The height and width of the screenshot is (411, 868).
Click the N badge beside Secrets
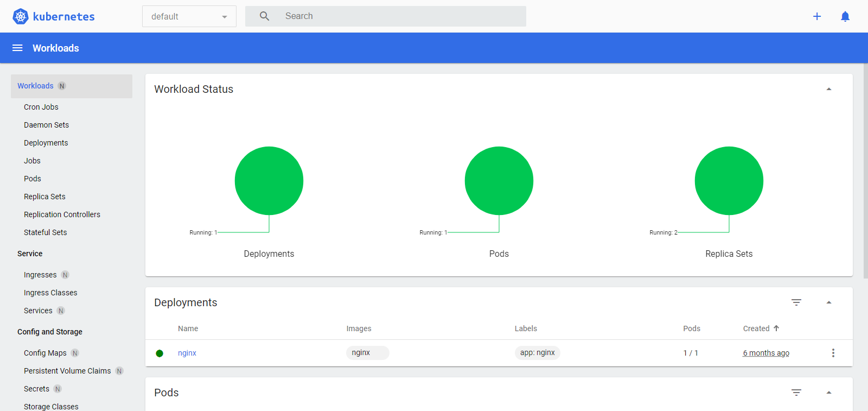58,389
